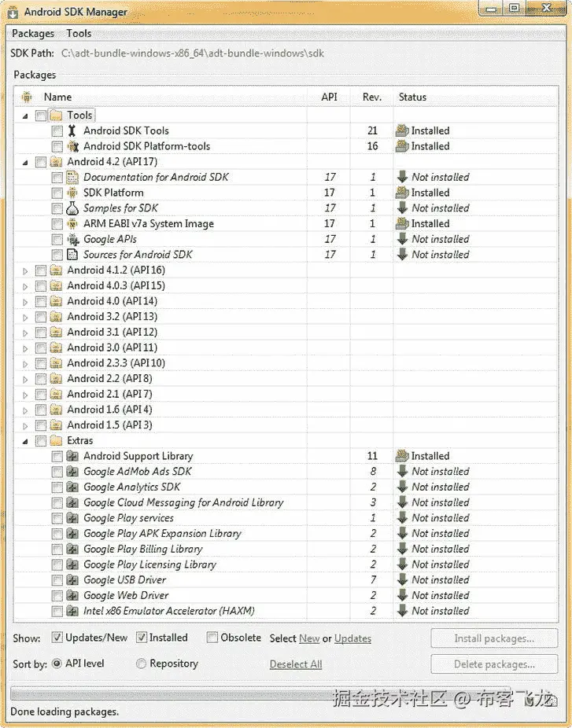
Task: Click the Not installed arrow icon for Google APIs
Action: point(402,239)
